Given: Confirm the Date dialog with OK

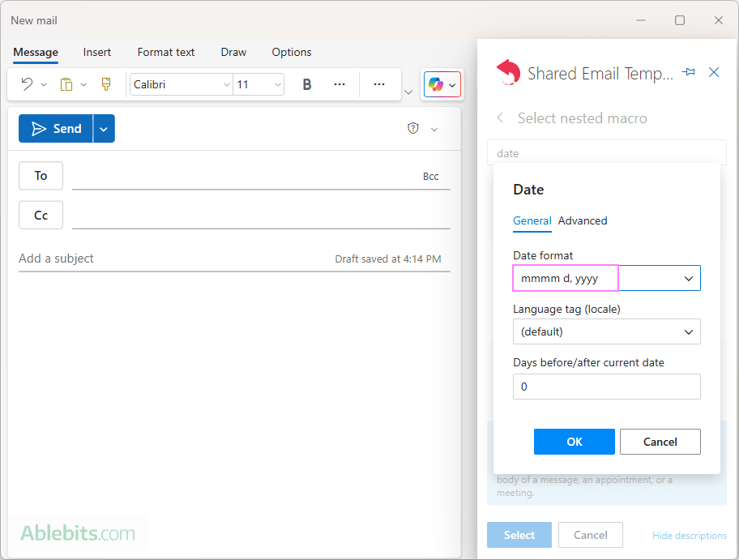Looking at the screenshot, I should (x=574, y=442).
